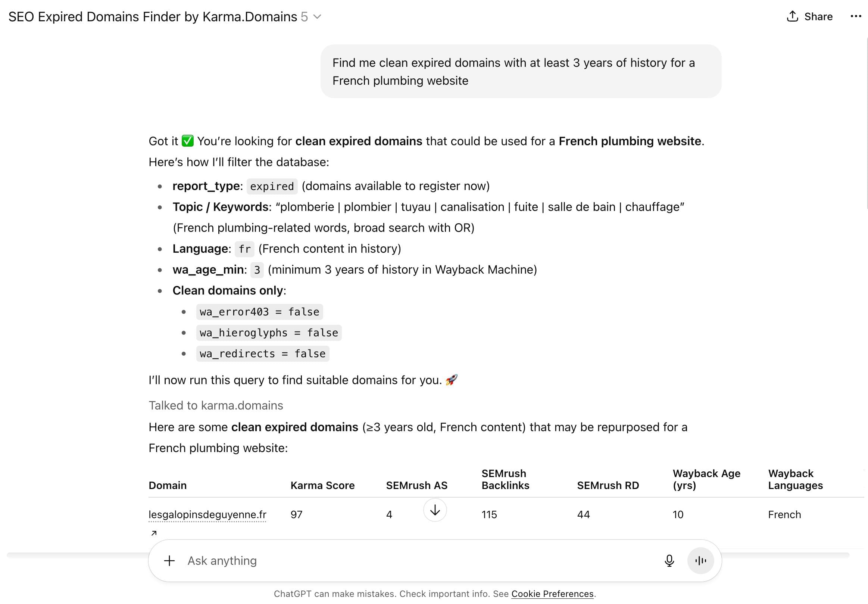Click external link arrow below the lesgalopinsdeguyenne.fr domain

[153, 533]
